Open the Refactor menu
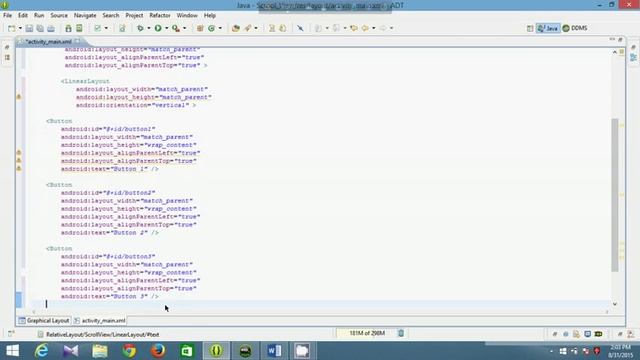The width and height of the screenshot is (640, 360). pyautogui.click(x=160, y=16)
